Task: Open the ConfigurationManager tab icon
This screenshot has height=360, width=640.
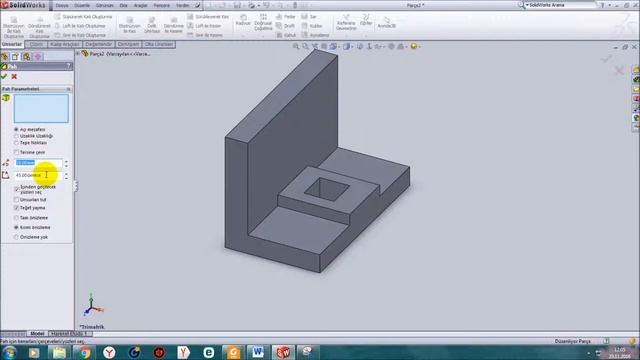Action: 27,57
